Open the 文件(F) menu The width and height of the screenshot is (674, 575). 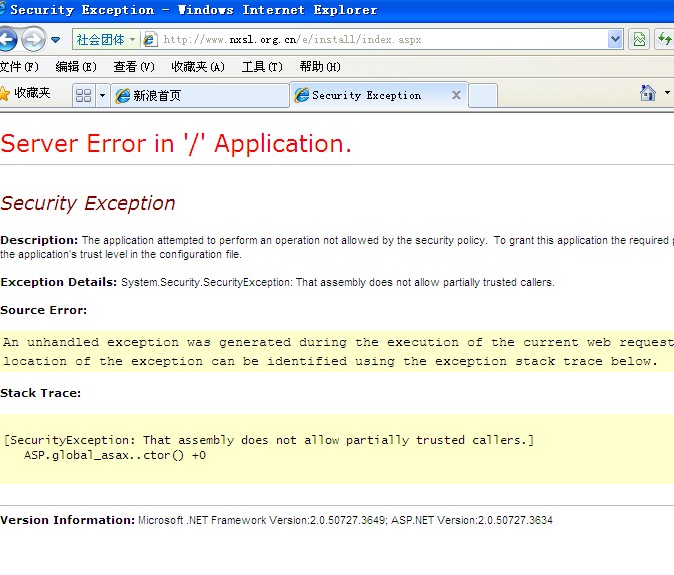click(x=19, y=67)
